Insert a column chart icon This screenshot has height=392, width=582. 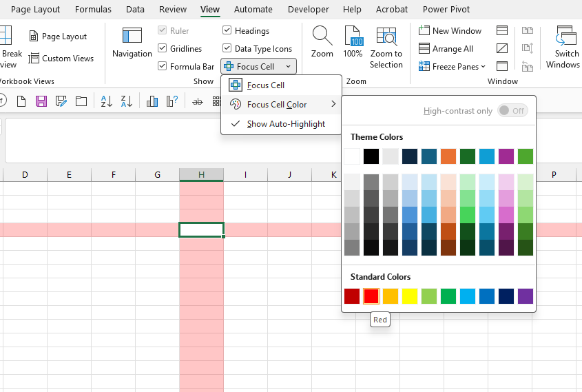pos(152,101)
